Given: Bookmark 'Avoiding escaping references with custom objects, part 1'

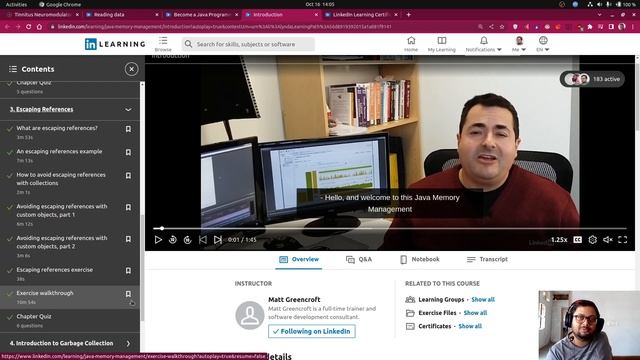Looking at the screenshot, I should [128, 207].
